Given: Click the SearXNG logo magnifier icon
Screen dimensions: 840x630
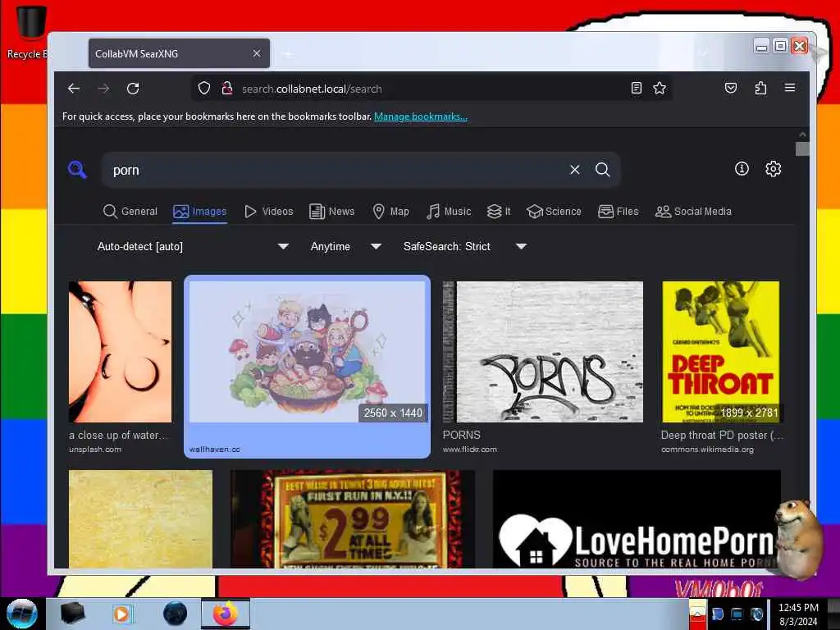Looking at the screenshot, I should (77, 169).
